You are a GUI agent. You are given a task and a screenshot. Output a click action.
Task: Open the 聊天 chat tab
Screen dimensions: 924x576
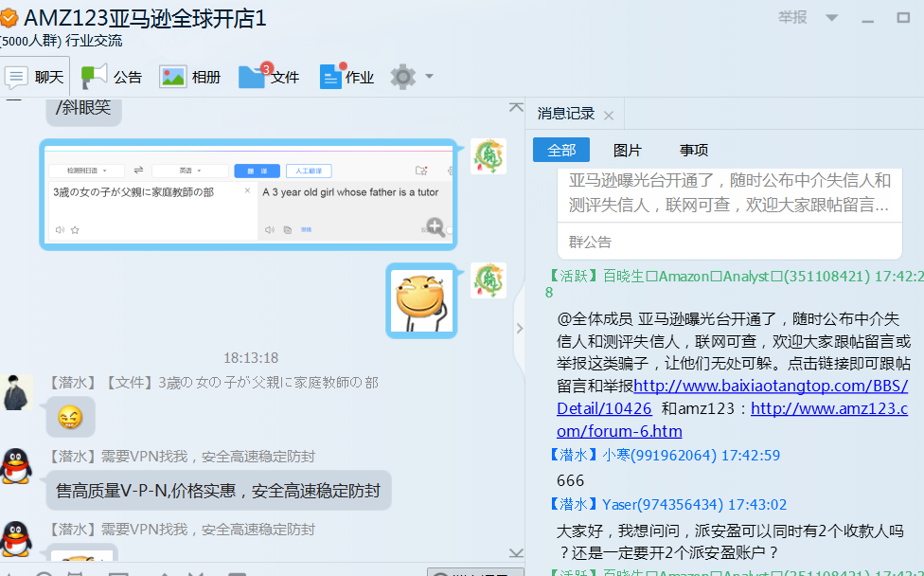click(x=34, y=77)
